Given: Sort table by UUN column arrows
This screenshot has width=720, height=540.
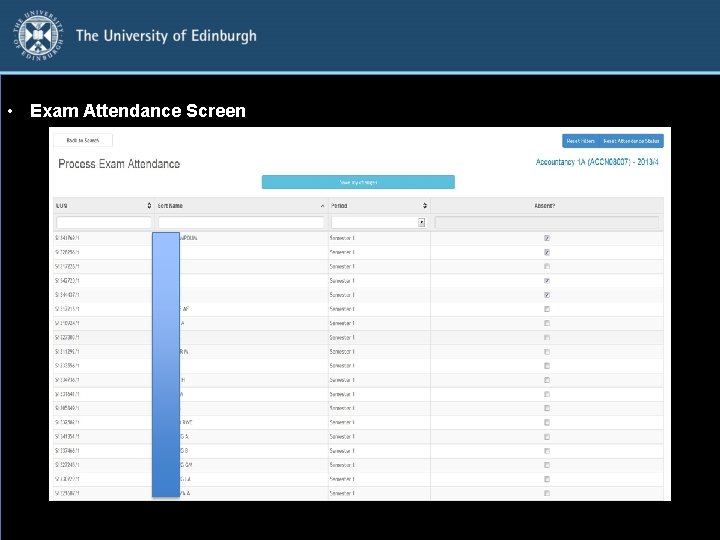Looking at the screenshot, I should [x=149, y=206].
